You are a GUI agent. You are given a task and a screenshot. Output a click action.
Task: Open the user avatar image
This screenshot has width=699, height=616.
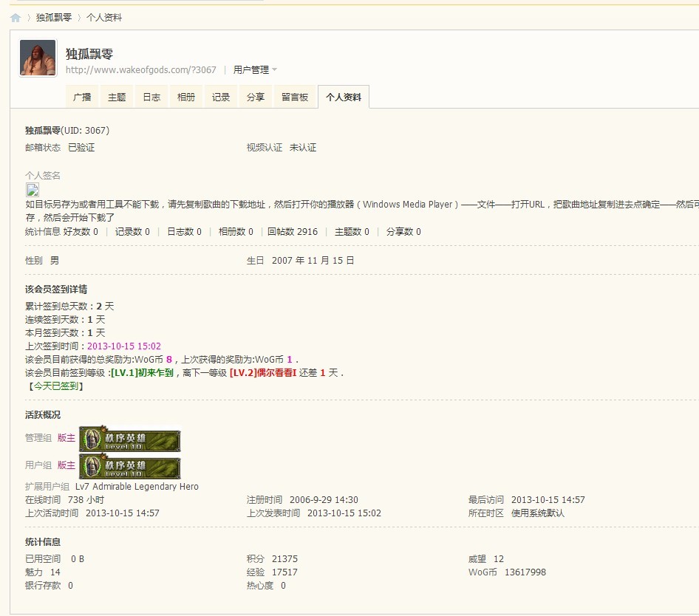38,58
